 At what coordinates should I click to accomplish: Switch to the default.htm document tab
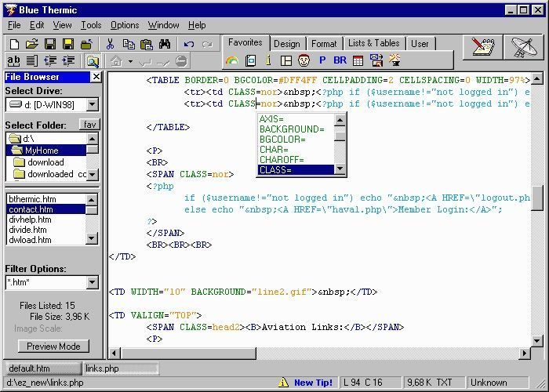tap(44, 368)
